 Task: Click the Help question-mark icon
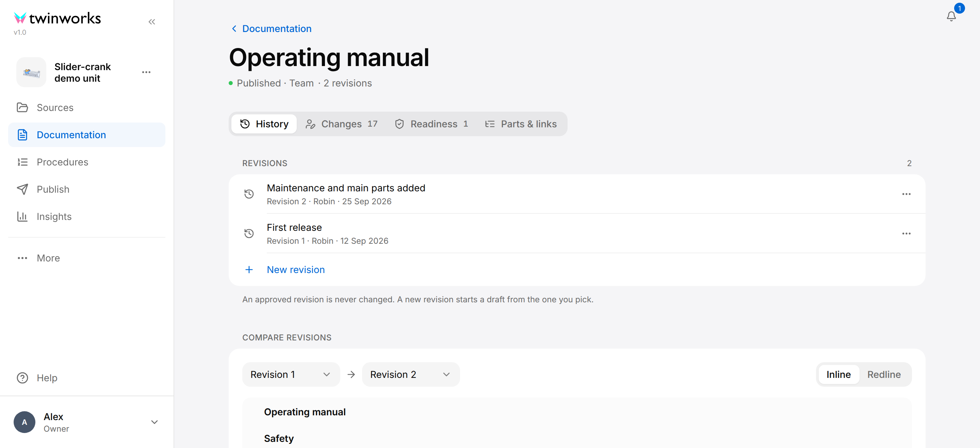click(x=22, y=378)
